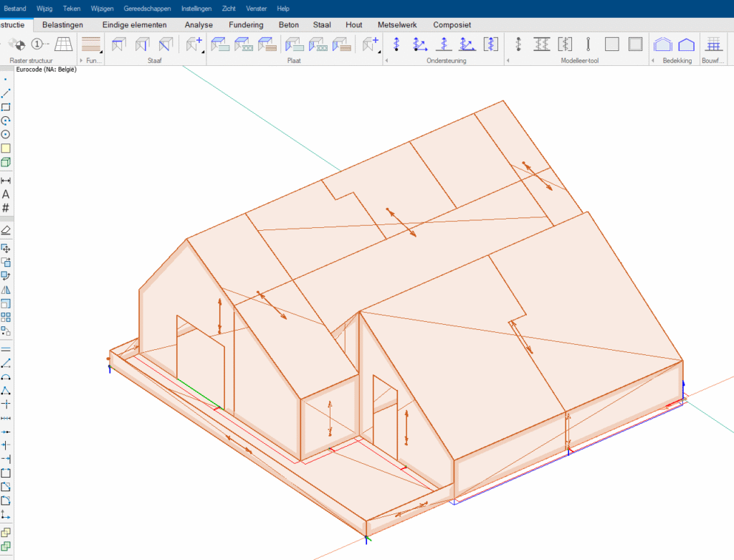
Task: Select the rectangle drawing tool
Action: pyautogui.click(x=6, y=107)
